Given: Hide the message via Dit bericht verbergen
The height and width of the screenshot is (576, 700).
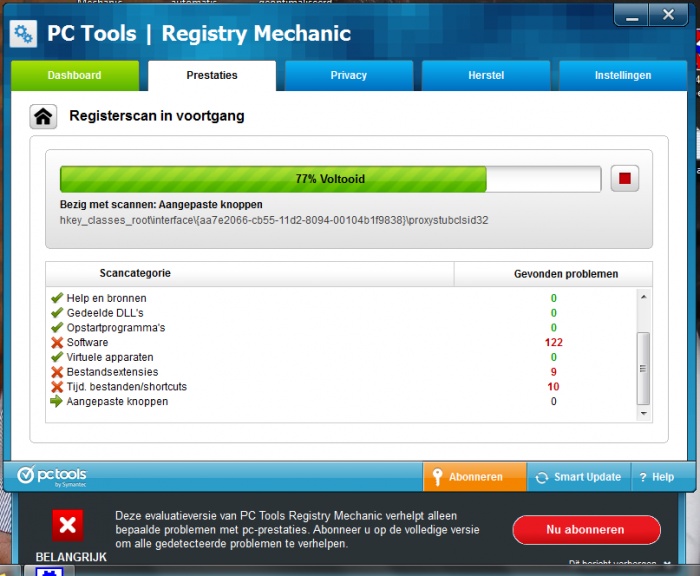Looking at the screenshot, I should point(619,563).
